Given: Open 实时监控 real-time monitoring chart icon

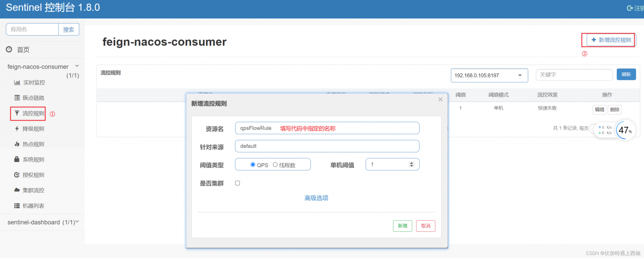Looking at the screenshot, I should tap(17, 82).
